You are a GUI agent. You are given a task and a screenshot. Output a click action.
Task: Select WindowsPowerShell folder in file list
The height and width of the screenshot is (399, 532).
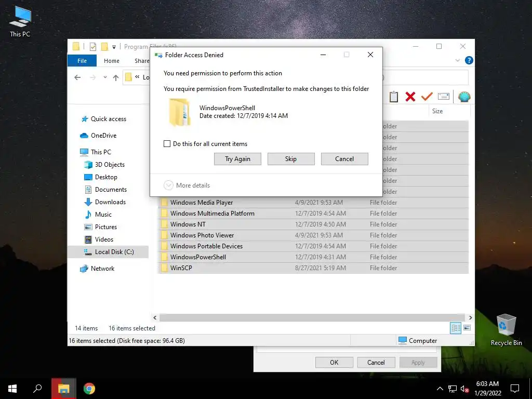point(313,257)
